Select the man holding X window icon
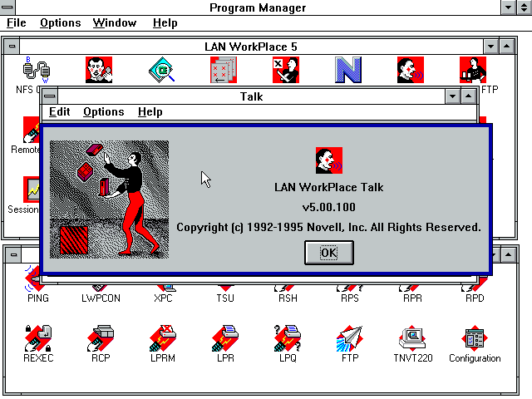532x399 pixels. [x=286, y=70]
